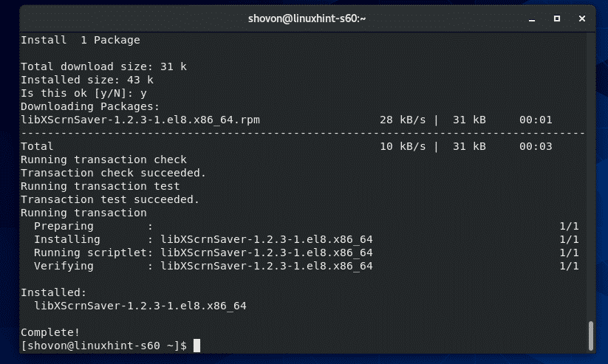The height and width of the screenshot is (364, 608).
Task: Close the terminal window
Action: pos(581,18)
